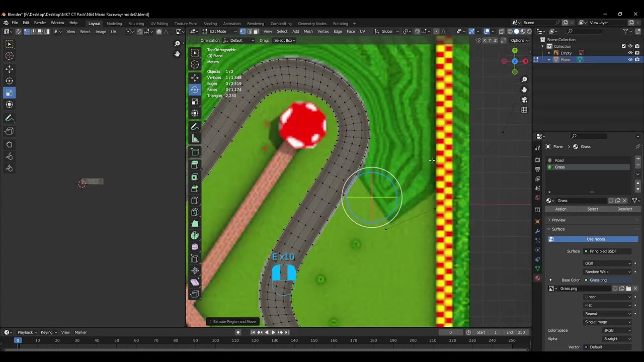Choose the Annotate tool in 3D viewport
644x362 pixels.
point(195,127)
